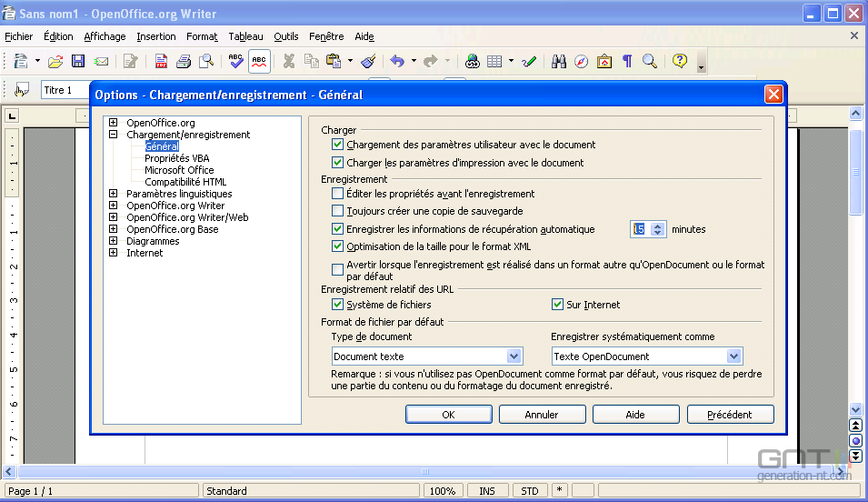Toggle Optimisation de la taille pour XML
Viewport: 868px width, 502px height.
click(338, 246)
